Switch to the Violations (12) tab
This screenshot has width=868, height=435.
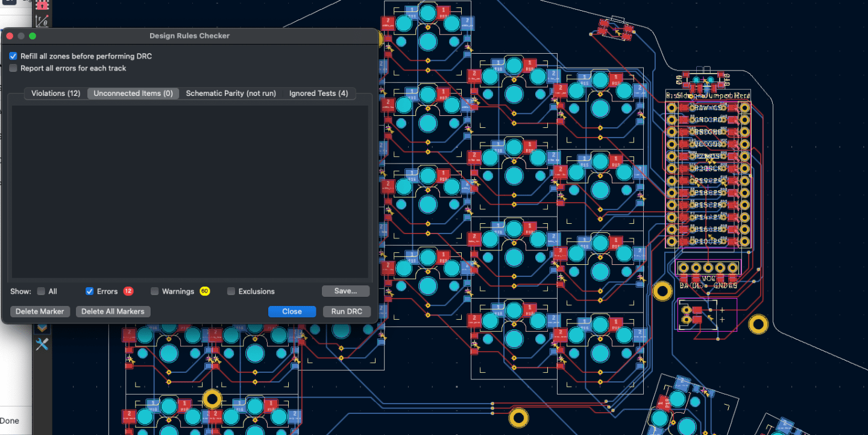pos(56,94)
